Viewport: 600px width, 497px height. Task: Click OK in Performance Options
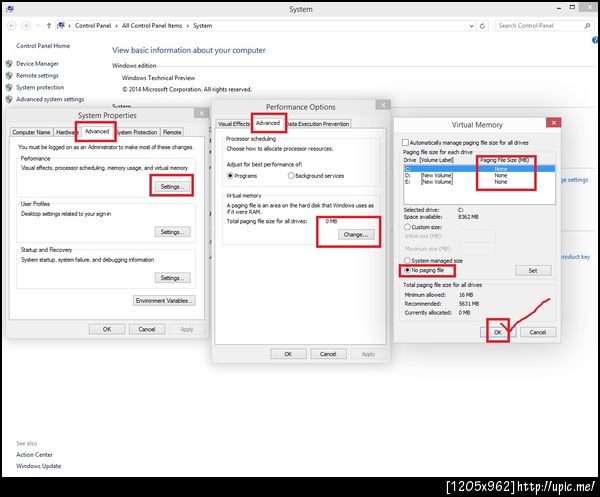click(288, 354)
